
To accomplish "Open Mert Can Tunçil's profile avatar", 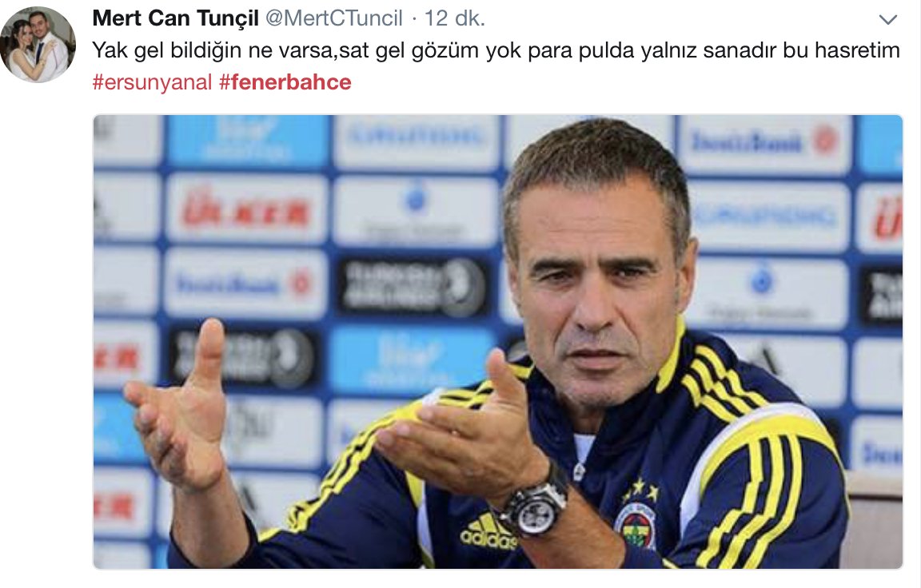I will point(38,45).
